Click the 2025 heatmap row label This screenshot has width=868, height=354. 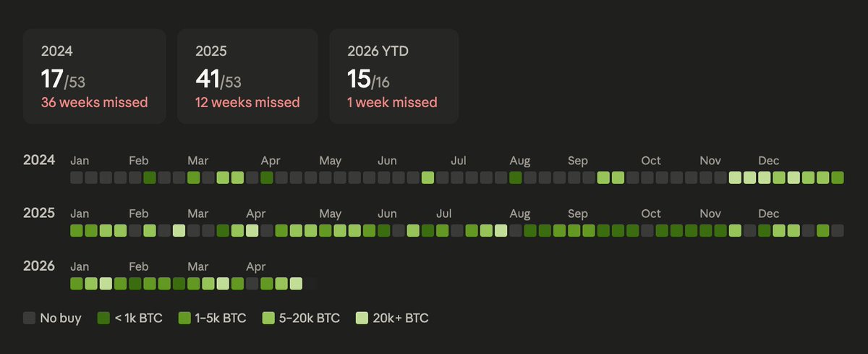click(x=39, y=214)
